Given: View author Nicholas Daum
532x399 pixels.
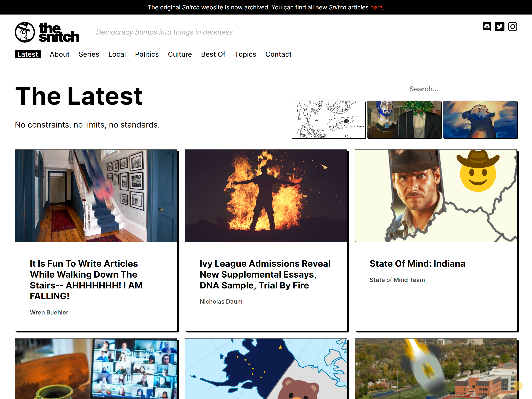Looking at the screenshot, I should pos(221,302).
